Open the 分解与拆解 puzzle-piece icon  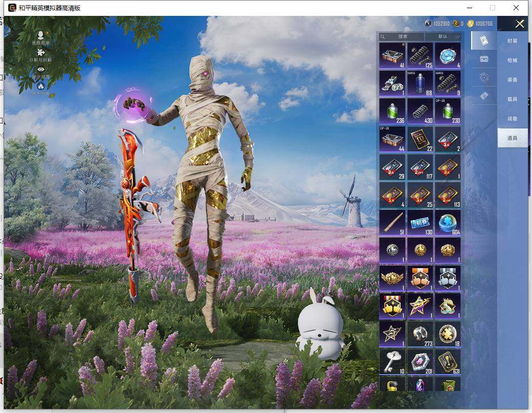[x=41, y=53]
